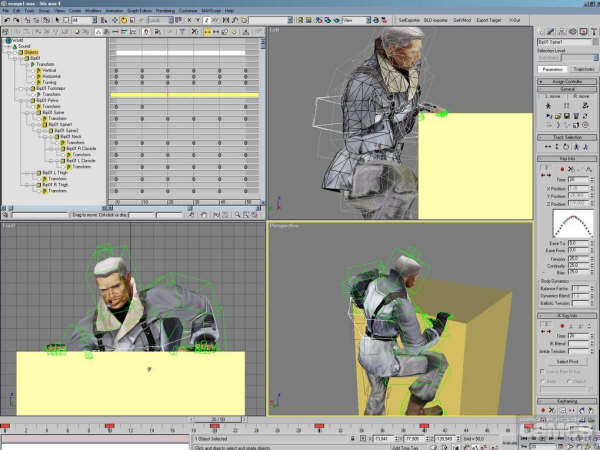Select the Slide Keys tool in Track View
This screenshot has height=450, width=600.
[216, 32]
